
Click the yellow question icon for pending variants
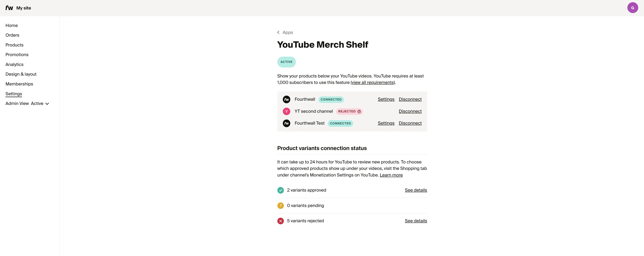[280, 205]
